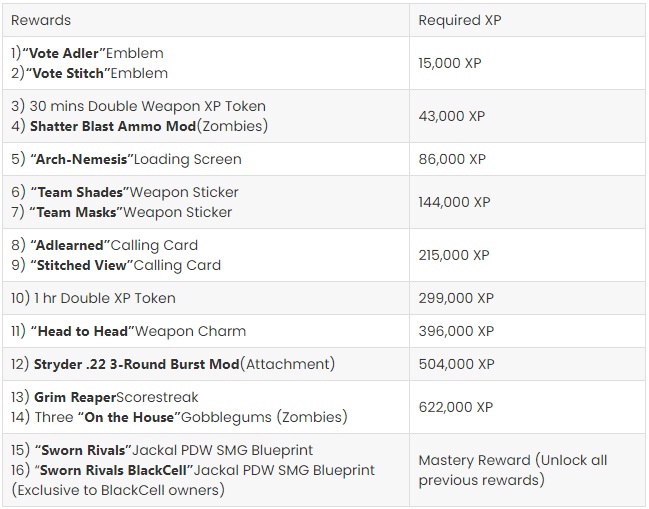The height and width of the screenshot is (509, 649).
Task: Click Stryder .22 3-Round Burst Mod entry
Action: (x=173, y=364)
